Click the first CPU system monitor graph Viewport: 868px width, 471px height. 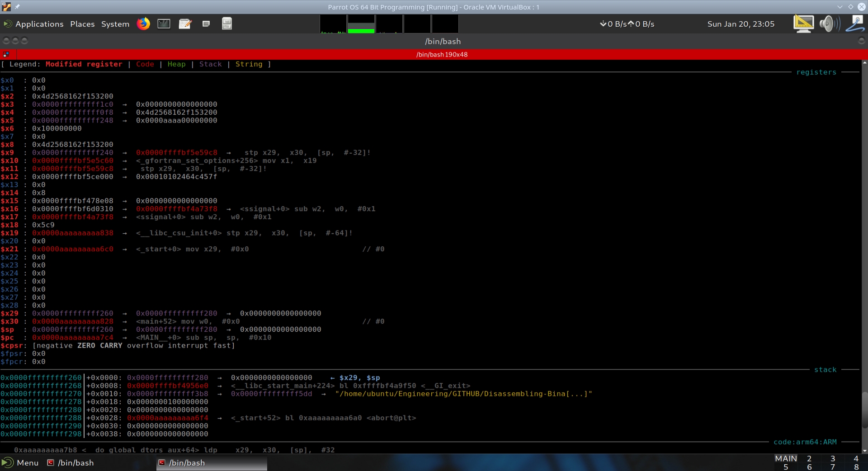point(333,24)
